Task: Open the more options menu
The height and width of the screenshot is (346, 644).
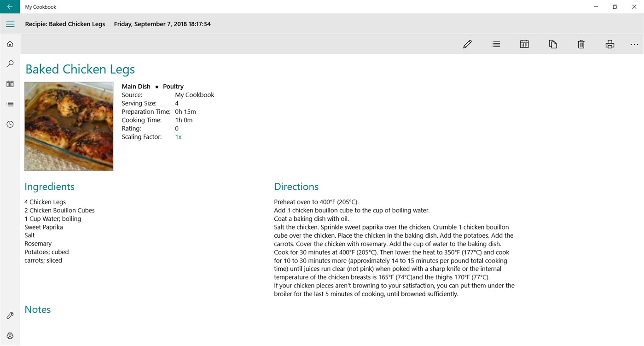Action: [x=634, y=44]
